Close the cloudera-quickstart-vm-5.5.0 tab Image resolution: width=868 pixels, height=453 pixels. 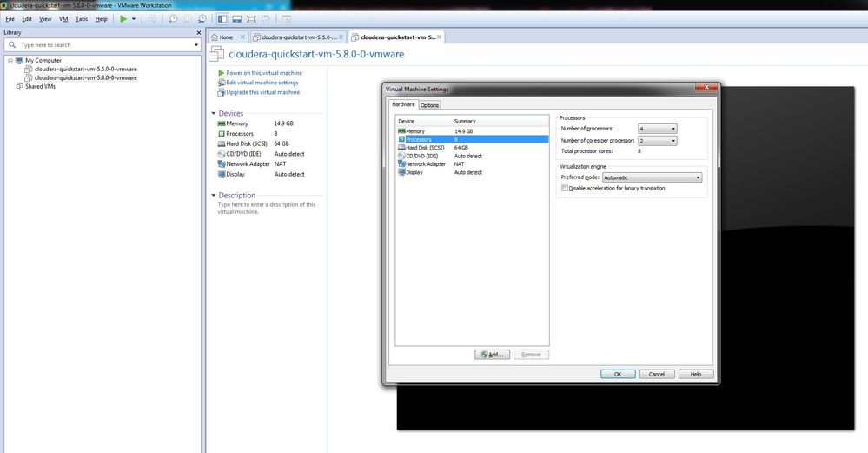(341, 37)
